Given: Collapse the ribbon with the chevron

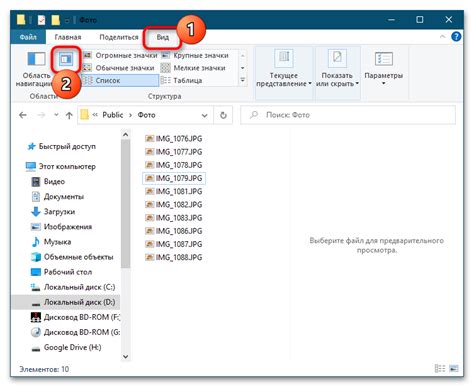Looking at the screenshot, I should click(442, 37).
